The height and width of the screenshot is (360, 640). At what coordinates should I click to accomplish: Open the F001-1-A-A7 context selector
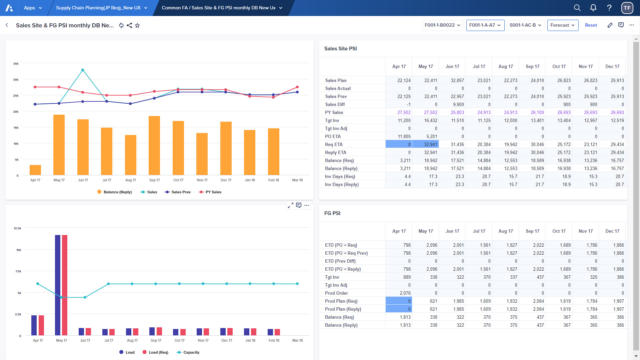pyautogui.click(x=485, y=25)
